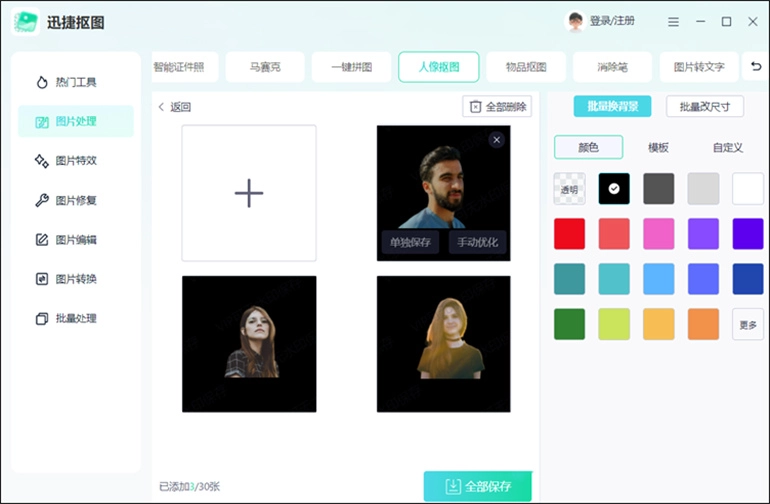Go back using the 返回 chevron
770x504 pixels.
(x=174, y=107)
